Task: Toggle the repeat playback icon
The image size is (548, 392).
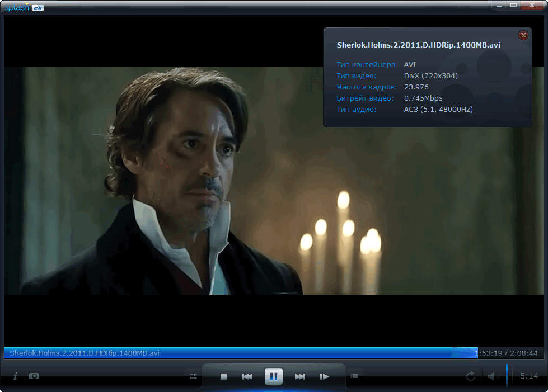Action: (471, 376)
